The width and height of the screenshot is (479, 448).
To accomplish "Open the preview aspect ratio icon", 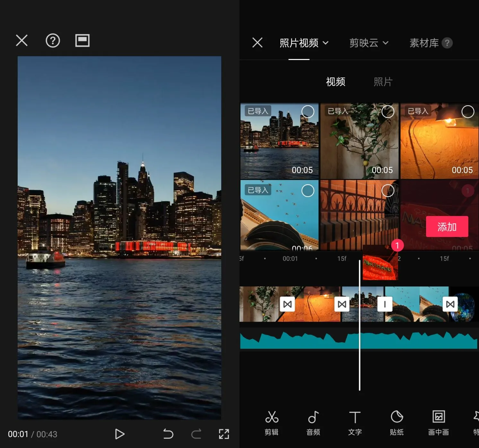I will [82, 41].
